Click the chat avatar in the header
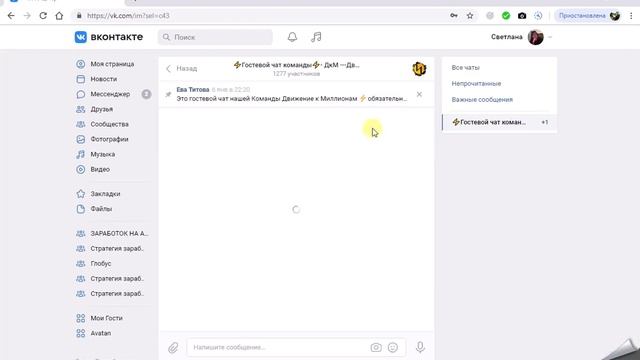This screenshot has width=640, height=360. tap(419, 69)
